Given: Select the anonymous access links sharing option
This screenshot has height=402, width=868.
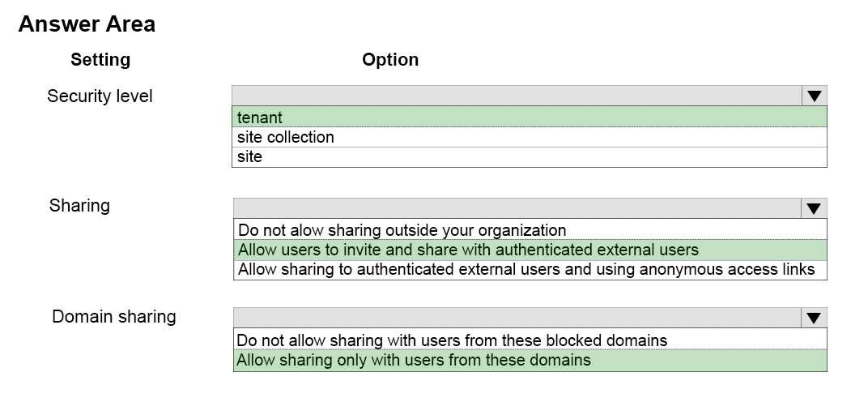Looking at the screenshot, I should pos(530,269).
